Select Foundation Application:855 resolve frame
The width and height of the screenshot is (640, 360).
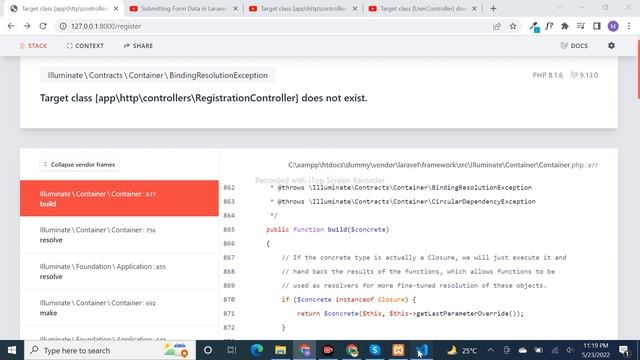coord(119,271)
